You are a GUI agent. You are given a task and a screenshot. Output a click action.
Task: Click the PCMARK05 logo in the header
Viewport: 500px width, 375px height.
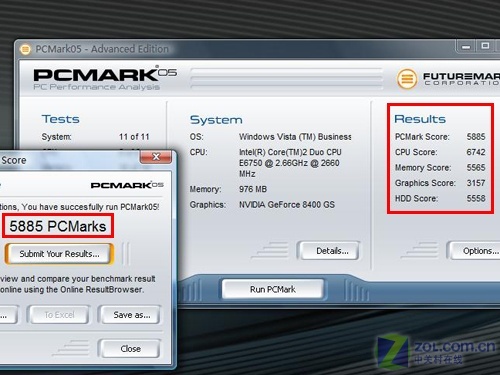(105, 79)
